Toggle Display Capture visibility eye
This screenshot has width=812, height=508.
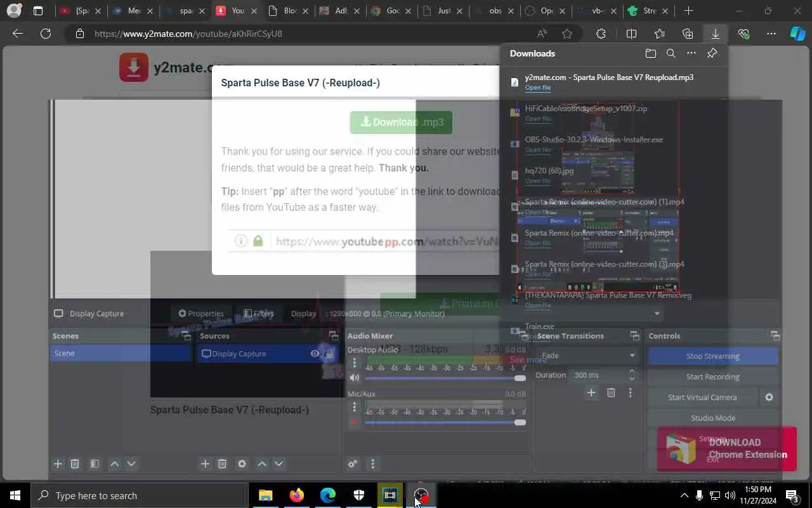(315, 354)
